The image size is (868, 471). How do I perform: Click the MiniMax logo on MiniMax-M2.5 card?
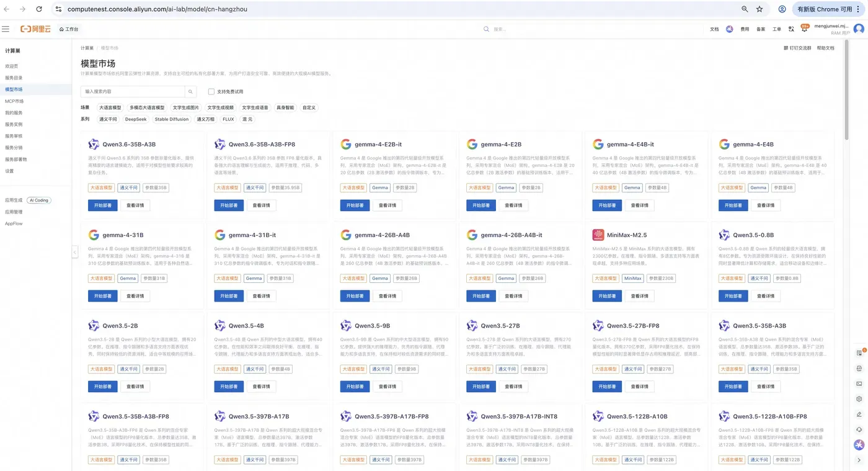click(598, 235)
